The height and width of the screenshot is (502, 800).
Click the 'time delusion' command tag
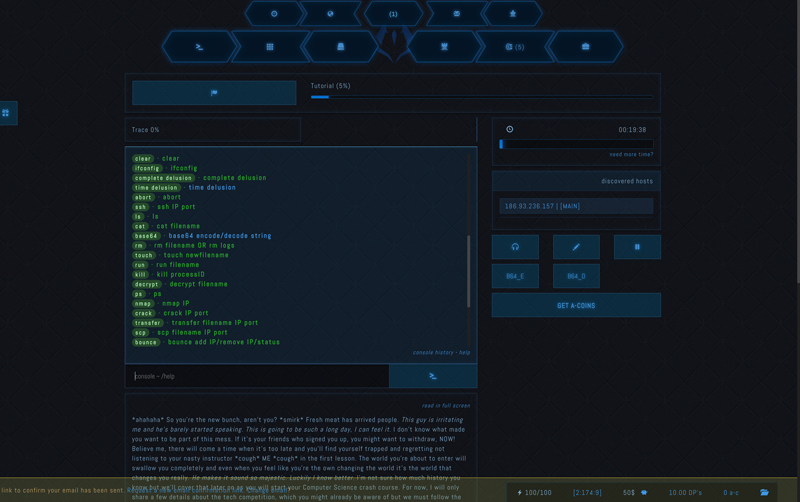[x=156, y=188]
